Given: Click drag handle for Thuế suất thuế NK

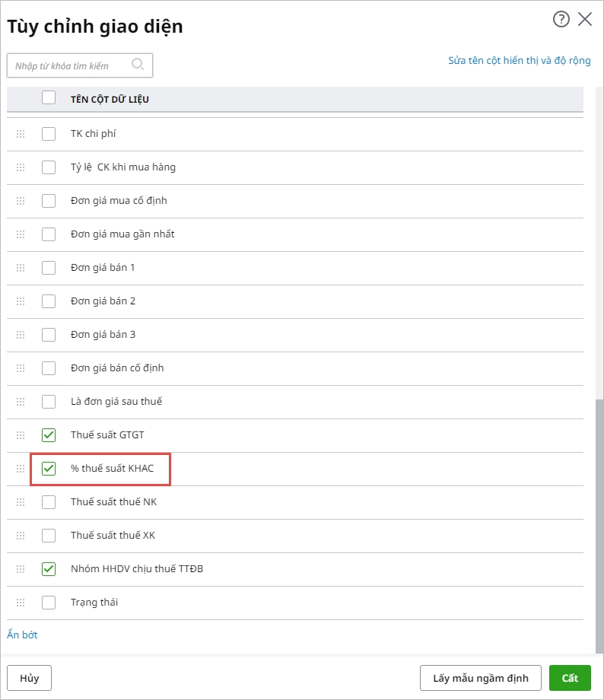Looking at the screenshot, I should pyautogui.click(x=21, y=502).
